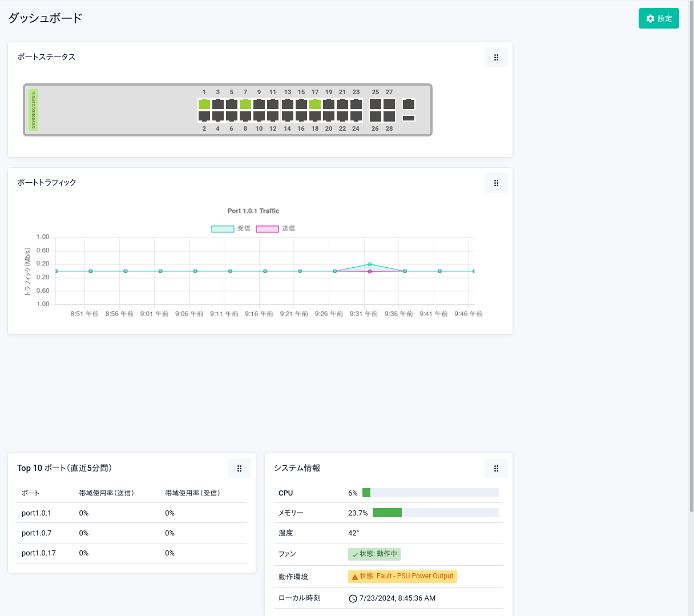Toggle 受信 series in chart legend
The height and width of the screenshot is (616, 694).
click(x=231, y=228)
